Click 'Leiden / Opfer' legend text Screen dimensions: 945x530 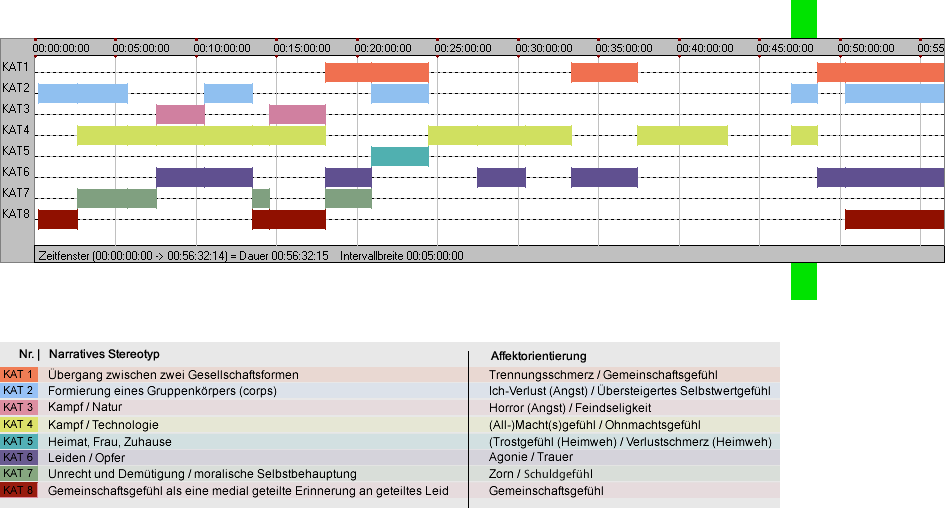[x=86, y=458]
